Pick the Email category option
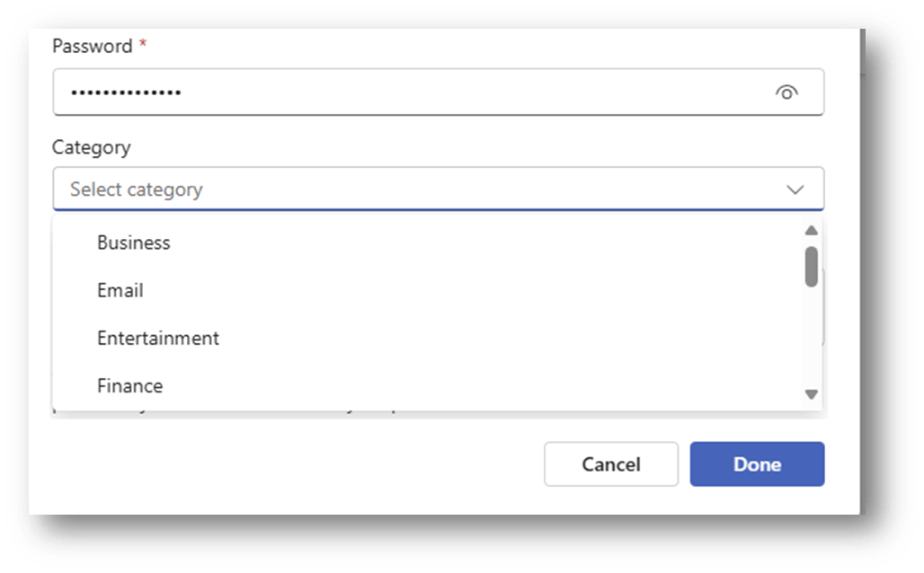 click(428, 290)
